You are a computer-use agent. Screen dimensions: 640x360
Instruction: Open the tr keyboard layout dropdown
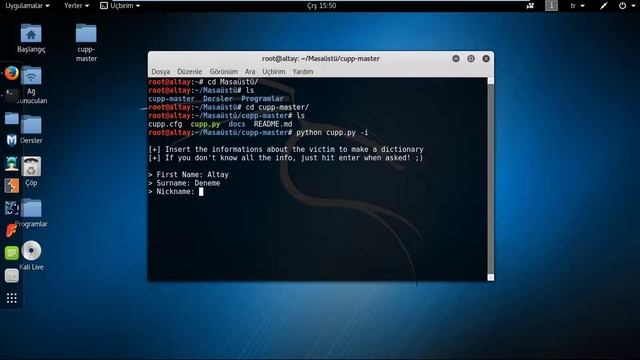pos(578,6)
